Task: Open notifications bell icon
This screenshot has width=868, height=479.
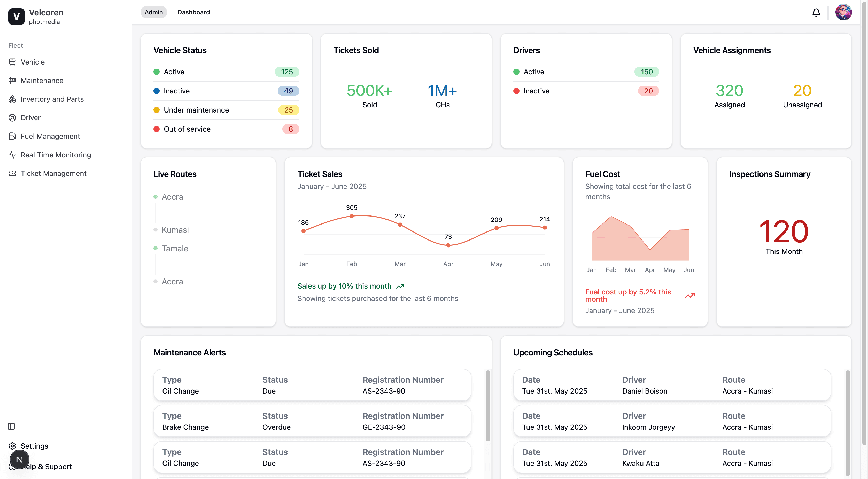Action: coord(816,12)
